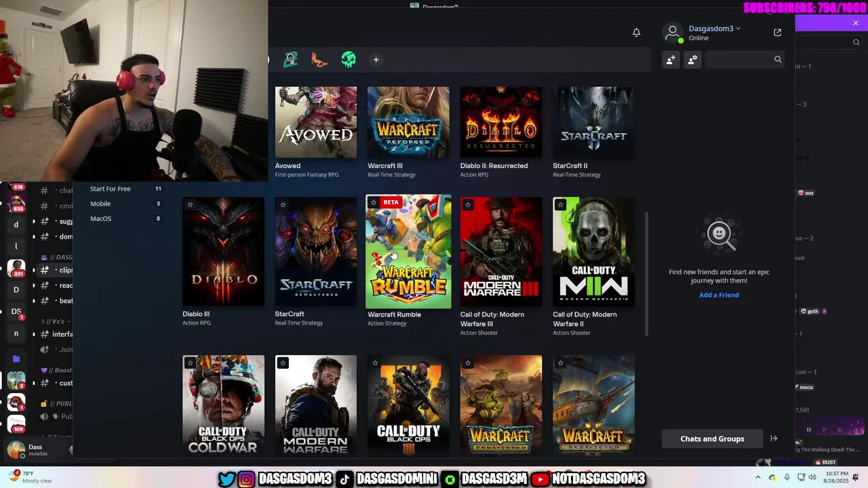
Task: Favorite Black Ops Cold War with star
Action: [x=191, y=363]
